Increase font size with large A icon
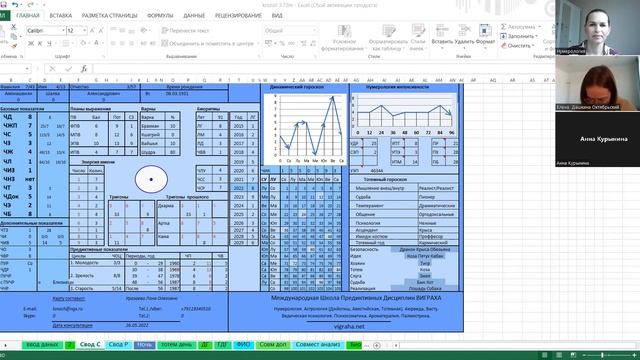640x360 pixels. tap(92, 31)
